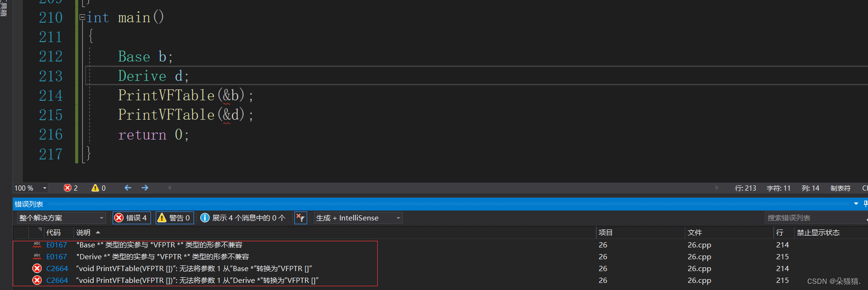
Task: Toggle the 警告 0 filter button
Action: pyautogui.click(x=175, y=218)
